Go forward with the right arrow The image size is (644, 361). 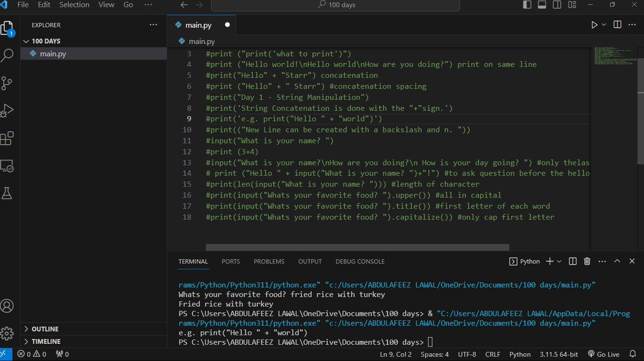pos(199,5)
